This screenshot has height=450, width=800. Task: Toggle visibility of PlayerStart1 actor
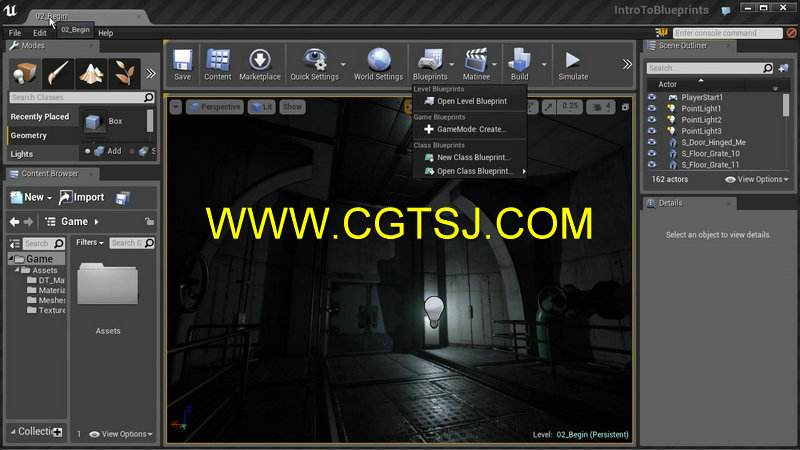(652, 97)
